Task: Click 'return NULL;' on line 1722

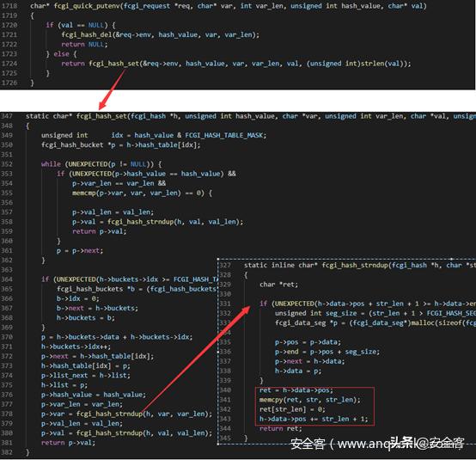Action: (x=84, y=45)
